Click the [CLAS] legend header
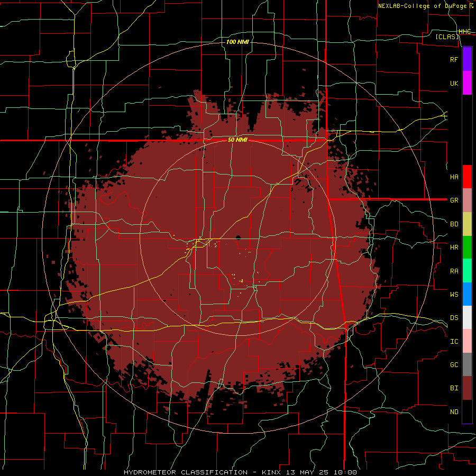The width and height of the screenshot is (476, 476). point(447,37)
